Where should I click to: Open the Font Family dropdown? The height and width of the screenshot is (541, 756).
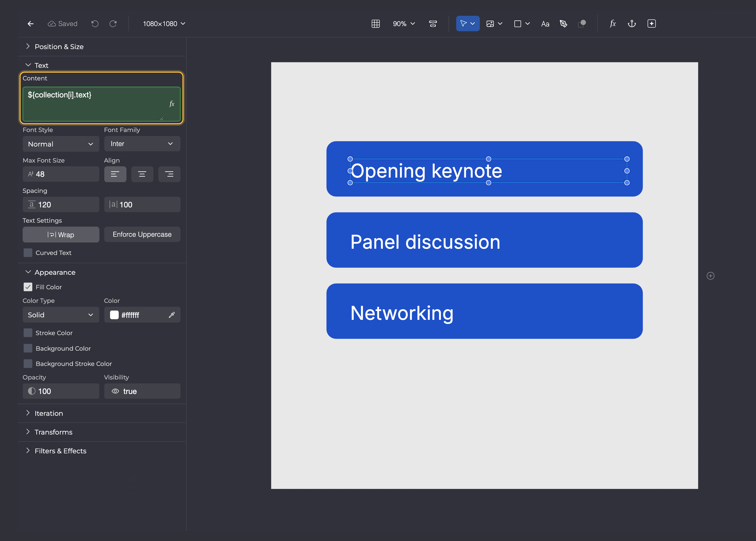click(x=142, y=144)
